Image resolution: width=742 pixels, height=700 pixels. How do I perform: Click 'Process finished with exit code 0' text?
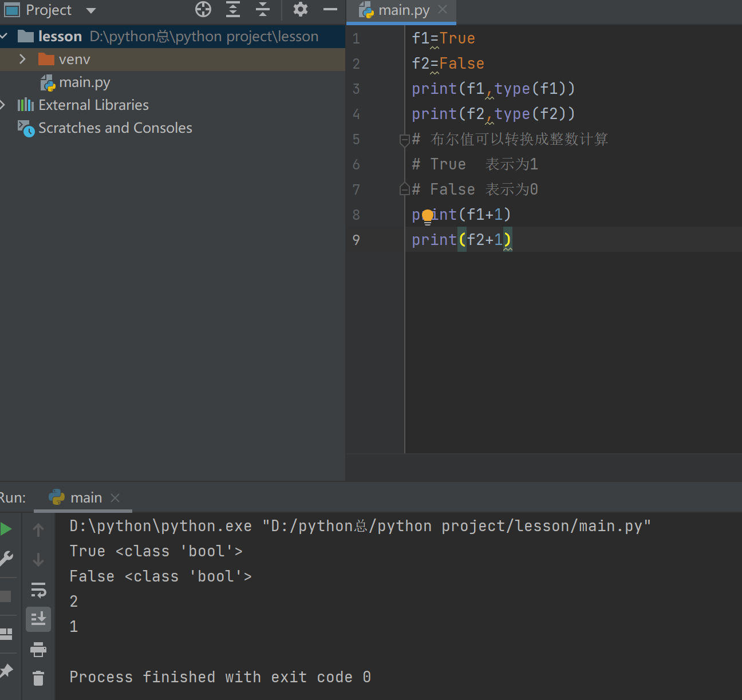click(220, 677)
